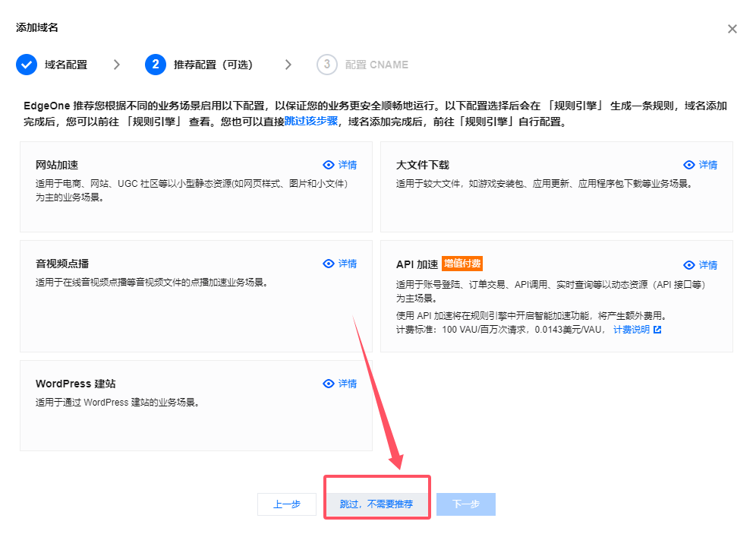Viewport: 756px width, 534px height.
Task: Click the eye icon beside 网站加速 详情
Action: click(x=329, y=165)
